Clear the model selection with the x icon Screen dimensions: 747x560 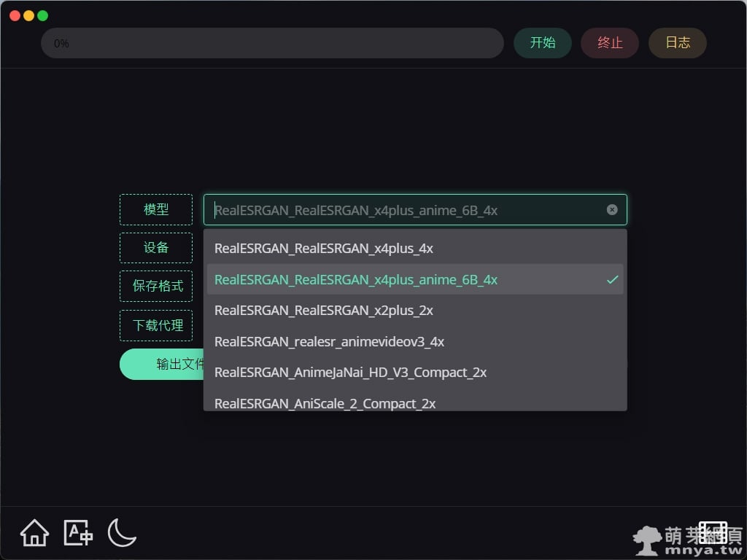[612, 210]
